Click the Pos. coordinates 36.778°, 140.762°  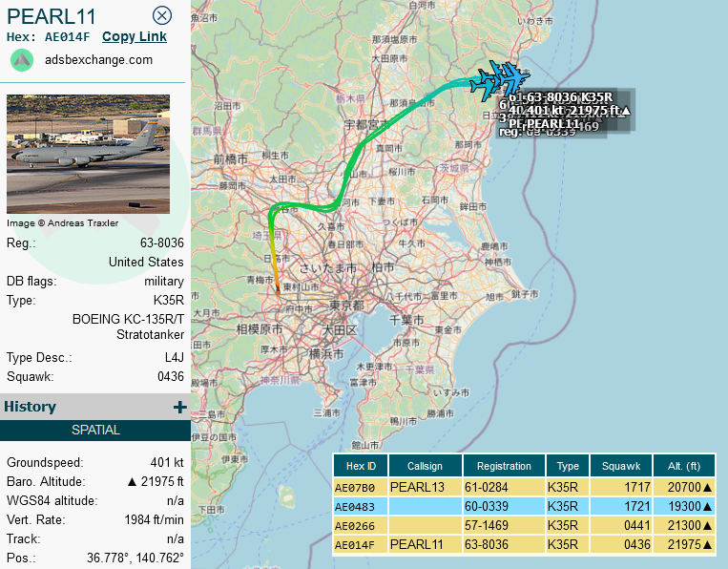tap(135, 558)
